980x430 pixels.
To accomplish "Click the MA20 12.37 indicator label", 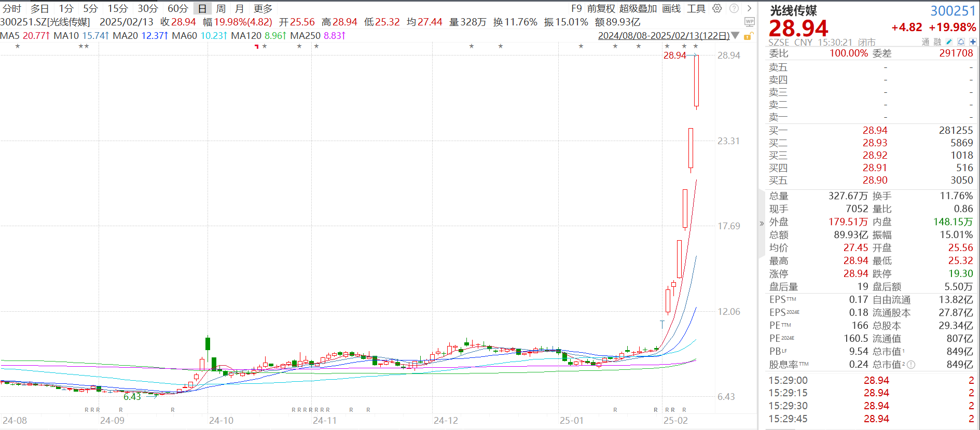I will point(141,36).
